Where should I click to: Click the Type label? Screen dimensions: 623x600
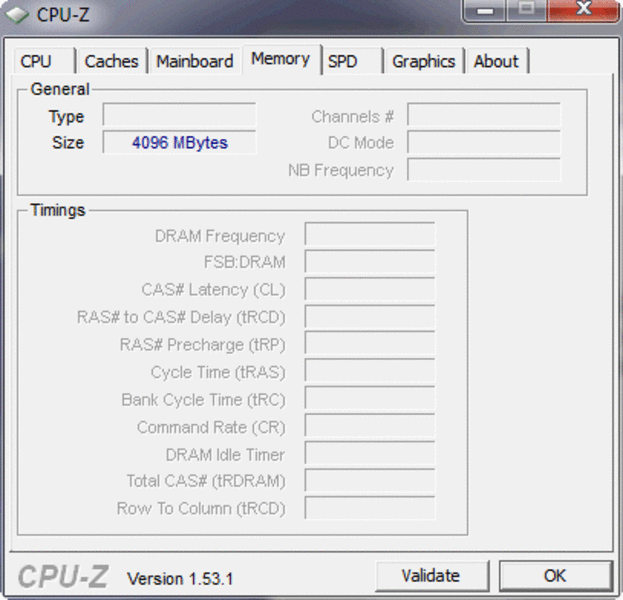[x=66, y=117]
